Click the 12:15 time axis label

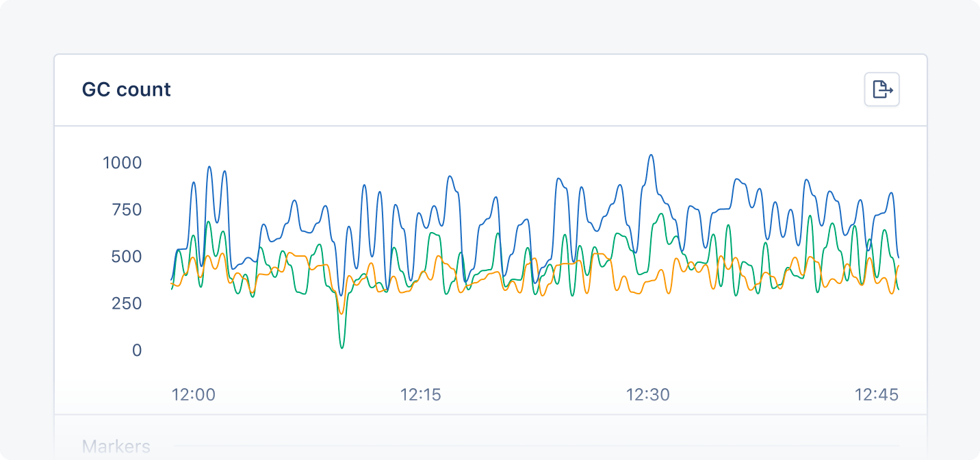(421, 395)
